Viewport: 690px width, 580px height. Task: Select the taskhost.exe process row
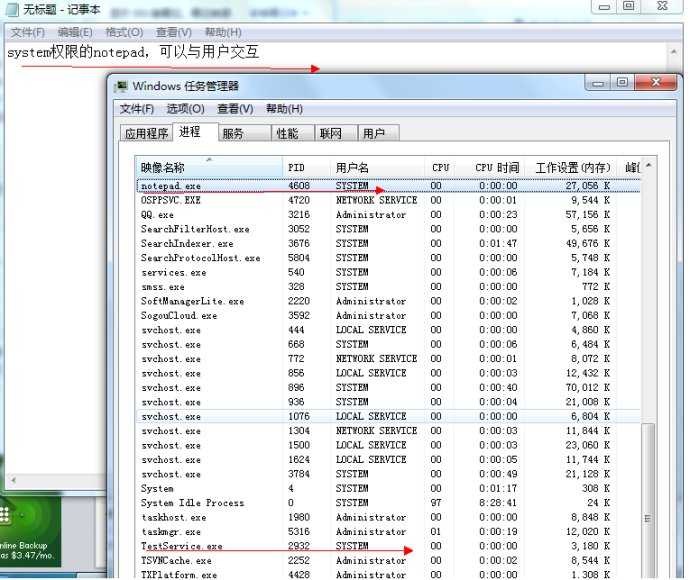coord(388,517)
